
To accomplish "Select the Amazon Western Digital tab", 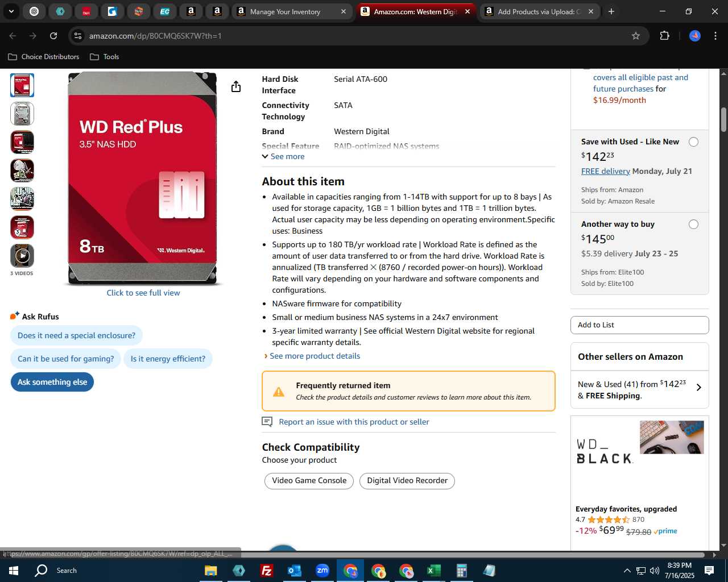I will pos(415,11).
